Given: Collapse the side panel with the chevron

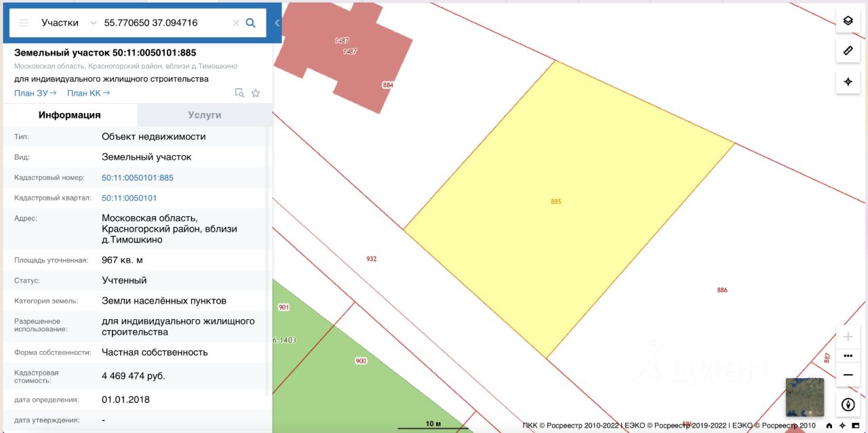Looking at the screenshot, I should pyautogui.click(x=277, y=22).
